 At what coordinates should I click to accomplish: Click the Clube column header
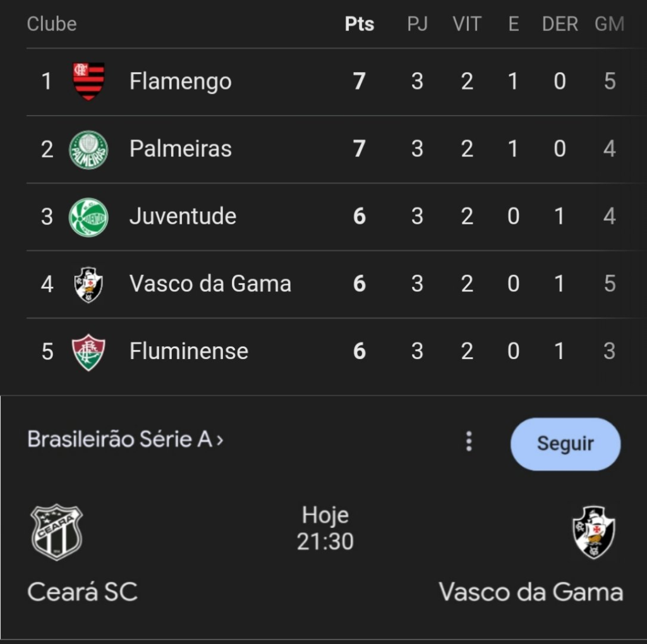click(52, 25)
